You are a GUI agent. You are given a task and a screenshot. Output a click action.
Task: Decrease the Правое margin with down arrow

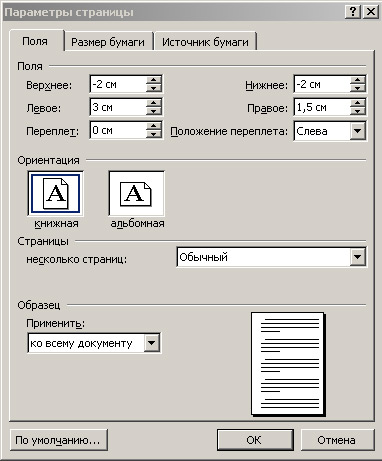[x=358, y=111]
